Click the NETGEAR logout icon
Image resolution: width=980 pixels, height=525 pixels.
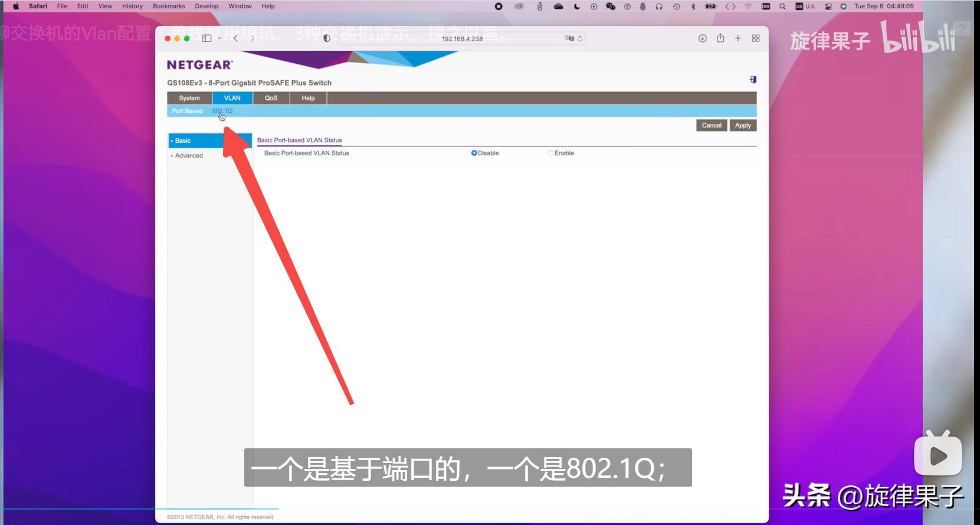pos(753,80)
